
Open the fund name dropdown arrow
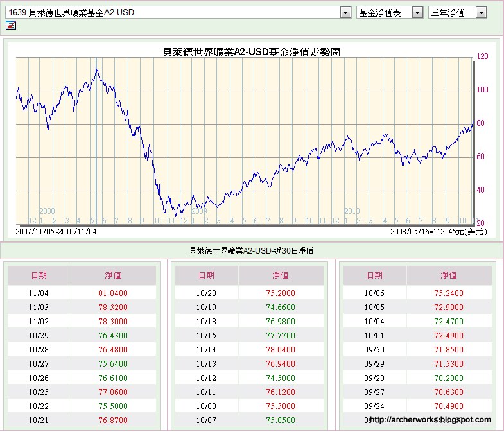click(345, 13)
